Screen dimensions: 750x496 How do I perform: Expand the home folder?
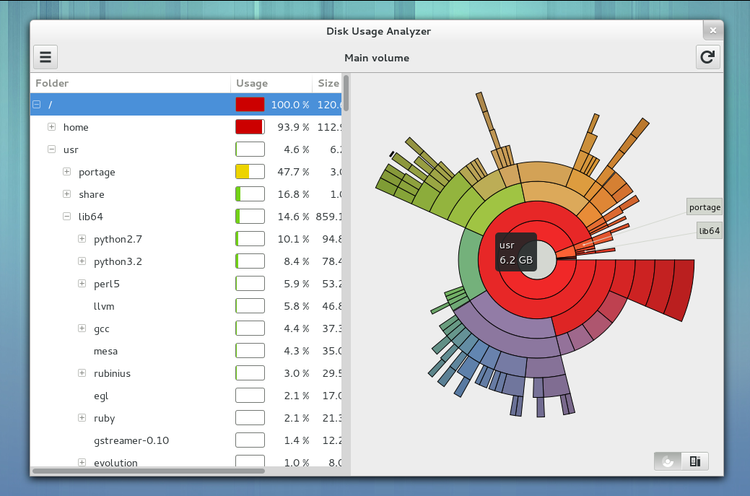[x=52, y=127]
